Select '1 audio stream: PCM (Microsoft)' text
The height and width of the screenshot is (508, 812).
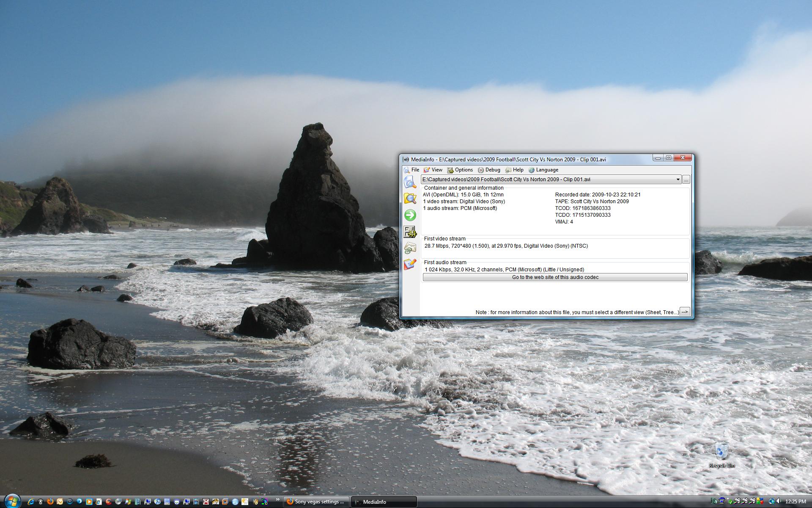pos(460,208)
